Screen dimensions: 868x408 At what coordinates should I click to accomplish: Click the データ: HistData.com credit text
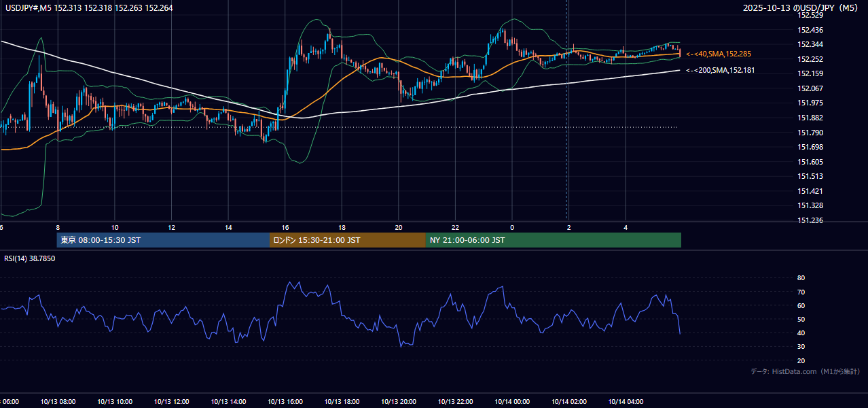805,371
